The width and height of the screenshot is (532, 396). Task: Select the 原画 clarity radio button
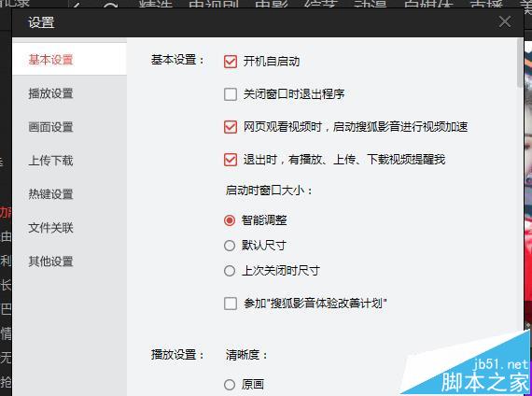(230, 385)
